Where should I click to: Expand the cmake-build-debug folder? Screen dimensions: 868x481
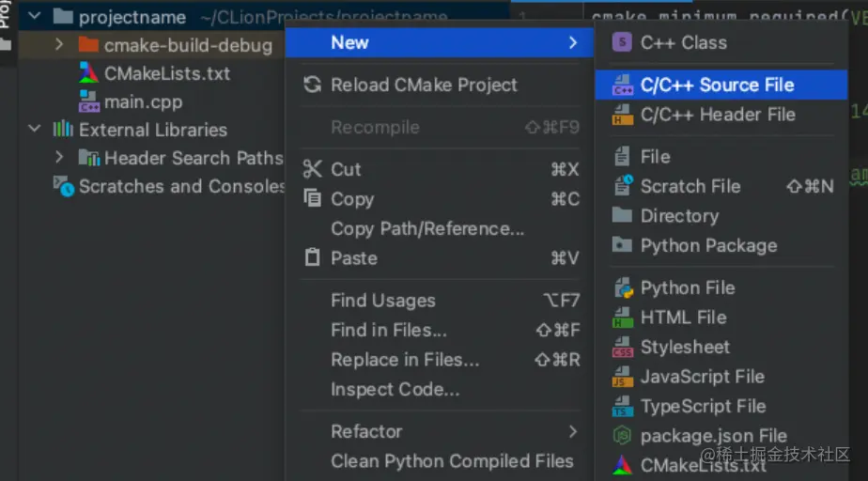pos(59,44)
